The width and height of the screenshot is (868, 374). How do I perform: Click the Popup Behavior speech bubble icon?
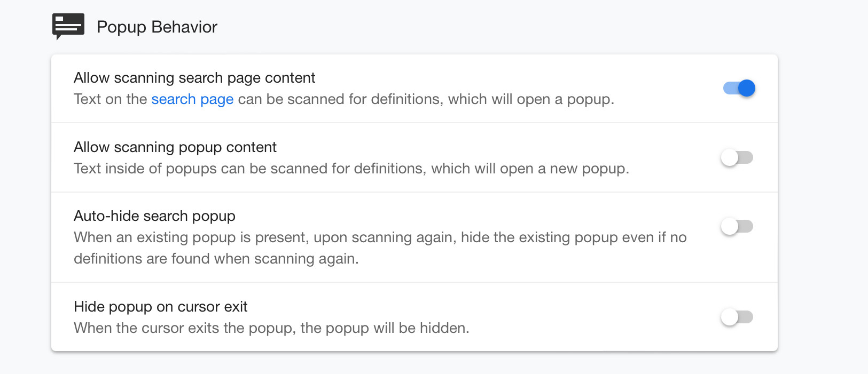point(68,26)
